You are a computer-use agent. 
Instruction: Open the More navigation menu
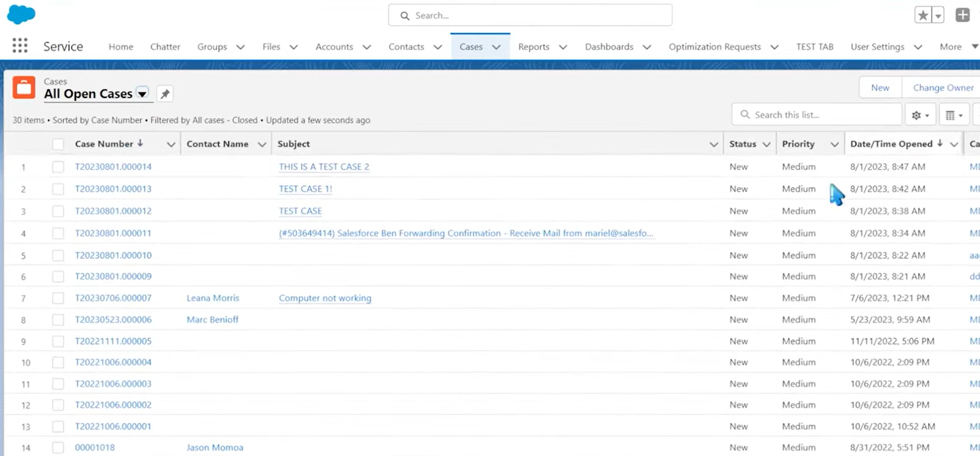tap(959, 47)
